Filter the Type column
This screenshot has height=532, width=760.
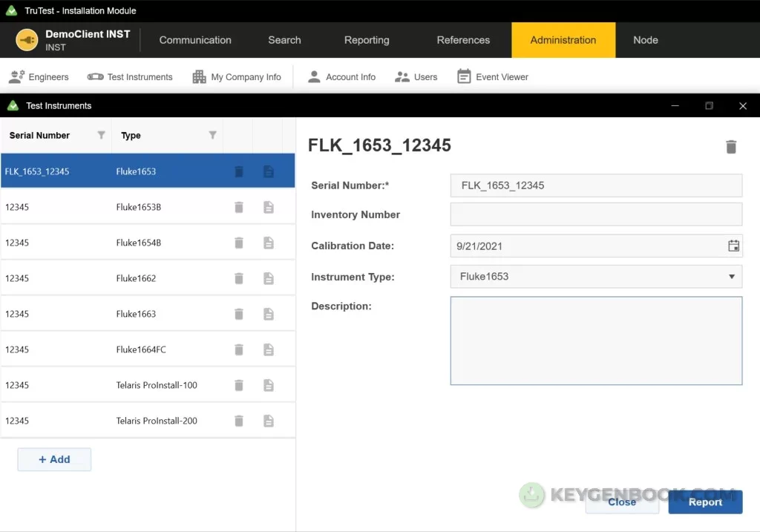tap(212, 135)
